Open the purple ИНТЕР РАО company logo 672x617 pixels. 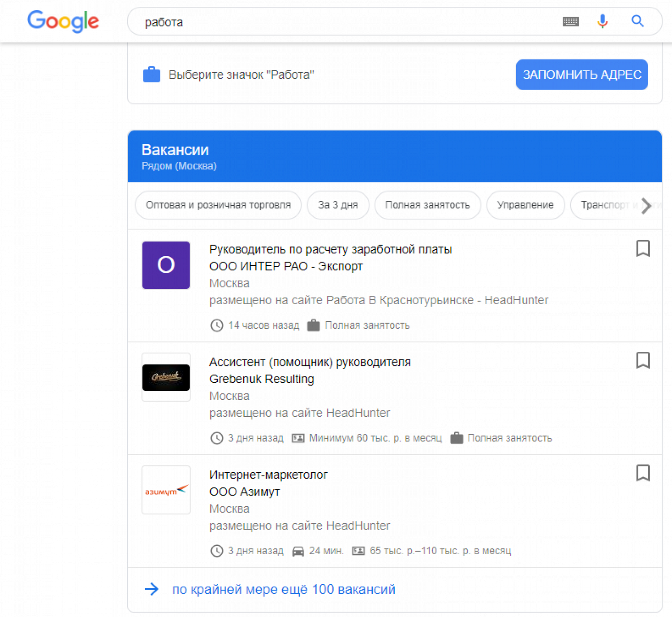166,265
